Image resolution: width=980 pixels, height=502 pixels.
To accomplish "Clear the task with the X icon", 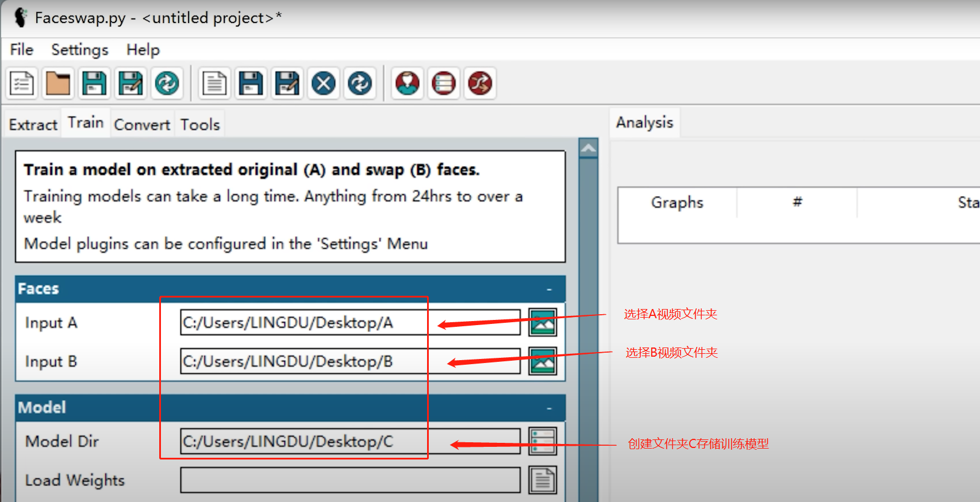I will [324, 84].
